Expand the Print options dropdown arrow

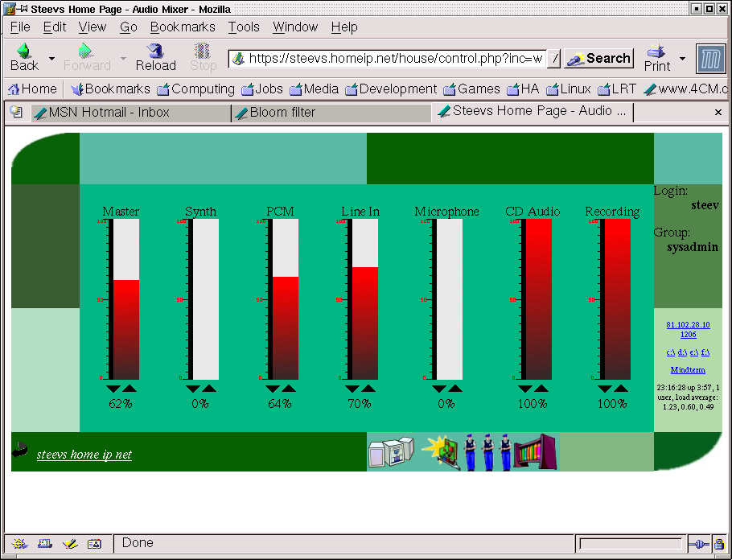(x=682, y=59)
